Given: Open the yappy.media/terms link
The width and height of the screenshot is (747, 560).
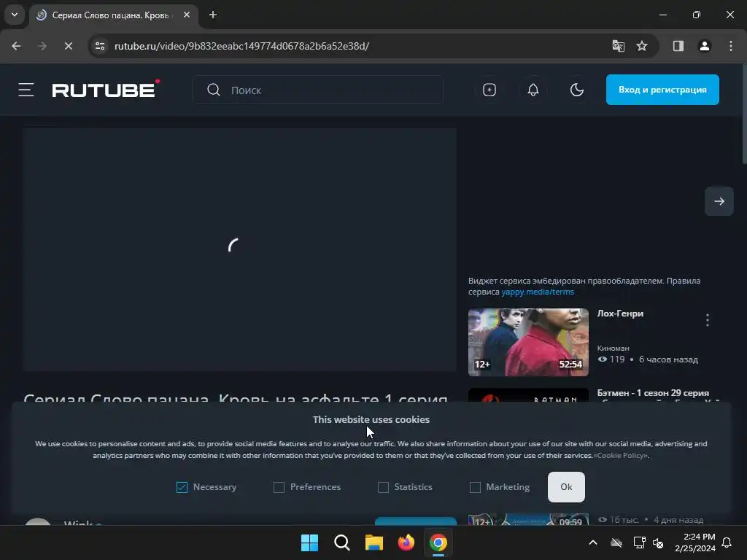Looking at the screenshot, I should pos(538,292).
